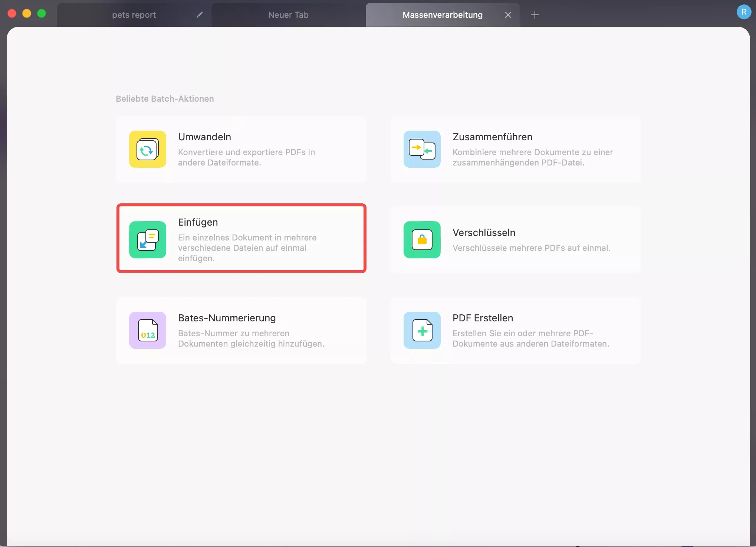Click the red window close button
The width and height of the screenshot is (756, 547).
point(12,13)
